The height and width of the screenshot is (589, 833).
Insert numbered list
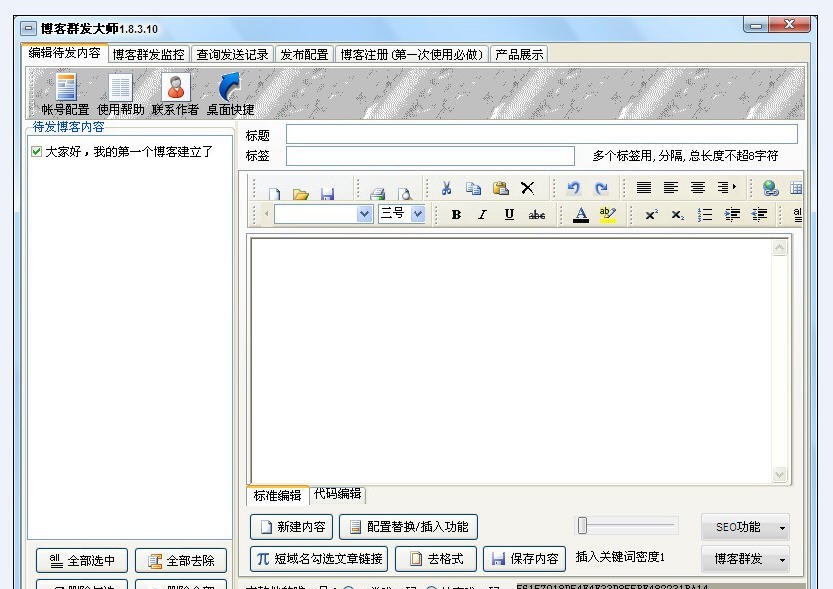(705, 215)
